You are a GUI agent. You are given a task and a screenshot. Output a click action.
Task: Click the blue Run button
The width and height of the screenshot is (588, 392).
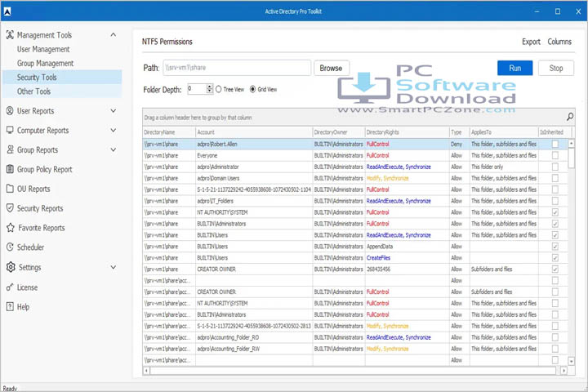coord(514,68)
